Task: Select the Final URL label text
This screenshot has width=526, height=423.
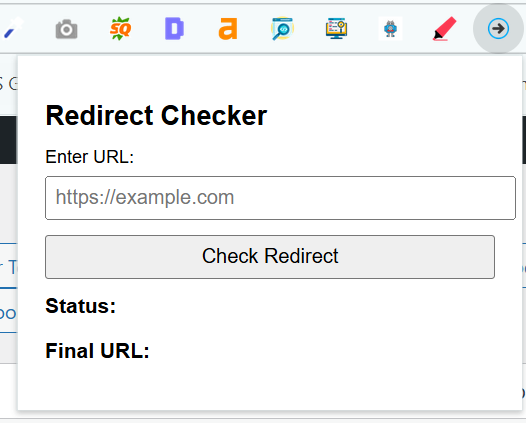Action: (x=97, y=351)
